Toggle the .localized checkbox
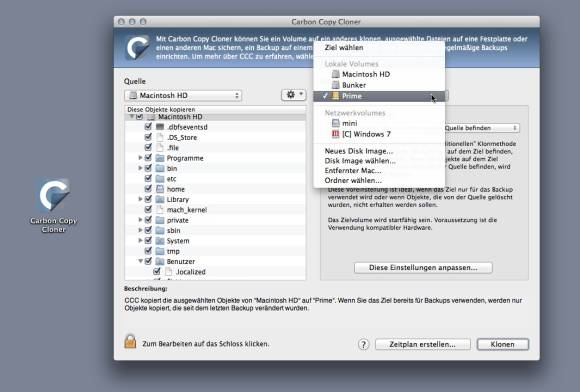Image resolution: width=580 pixels, height=392 pixels. (x=157, y=271)
